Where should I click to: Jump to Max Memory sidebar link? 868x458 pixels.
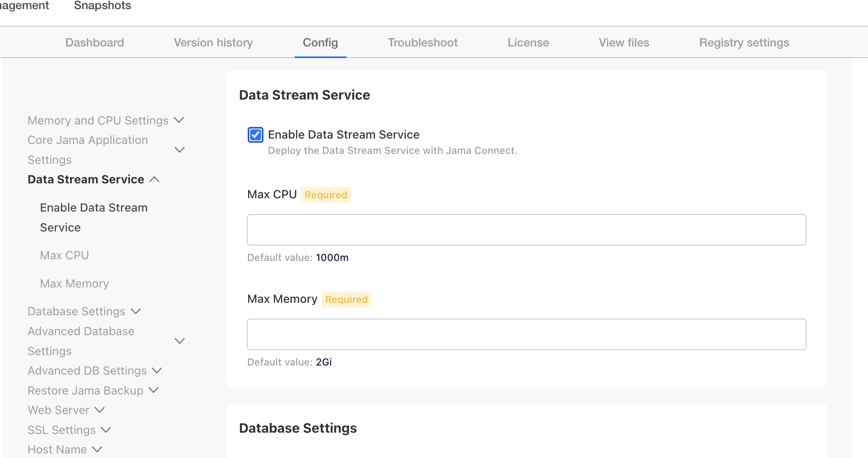coord(74,283)
